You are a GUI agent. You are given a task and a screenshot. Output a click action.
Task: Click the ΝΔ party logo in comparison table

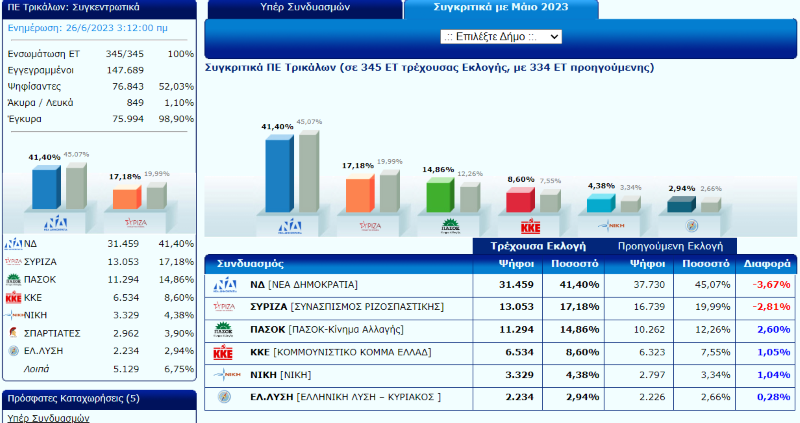225,285
